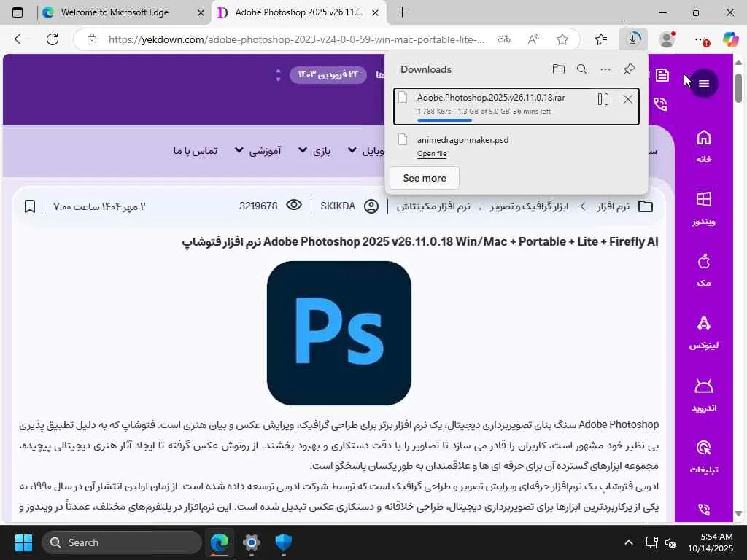Open Settings gear from the taskbar
747x560 pixels.
pos(251,542)
